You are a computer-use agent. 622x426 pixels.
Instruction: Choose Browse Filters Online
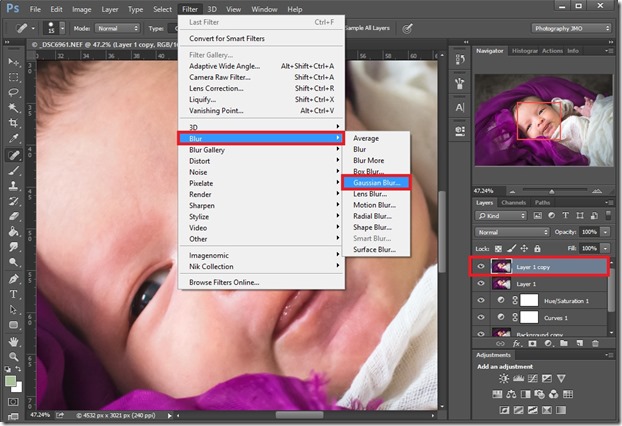click(261, 282)
